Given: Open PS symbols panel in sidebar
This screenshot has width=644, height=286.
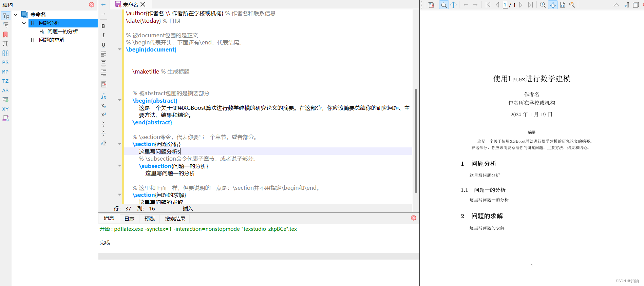Looking at the screenshot, I should click(x=5, y=62).
